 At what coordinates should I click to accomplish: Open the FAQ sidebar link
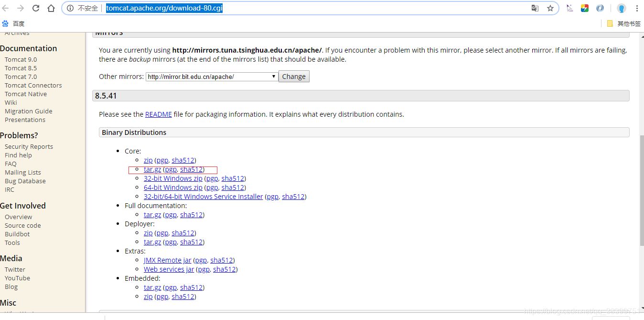[x=11, y=164]
